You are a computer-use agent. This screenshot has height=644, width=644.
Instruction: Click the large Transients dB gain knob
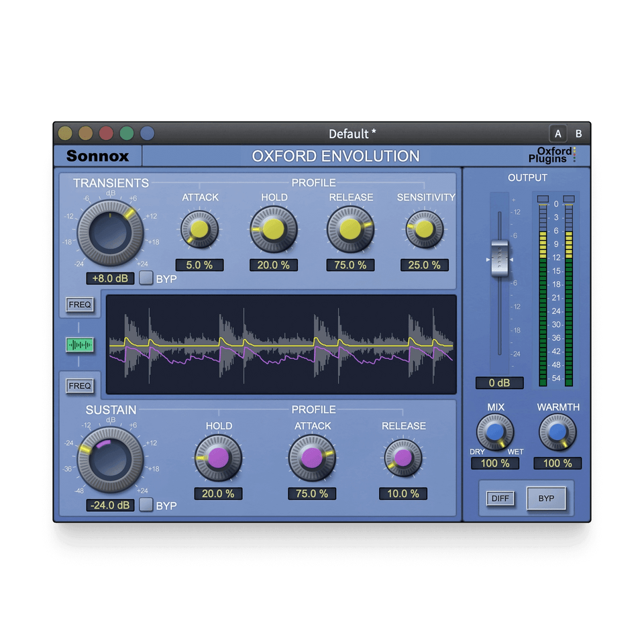coord(110,231)
